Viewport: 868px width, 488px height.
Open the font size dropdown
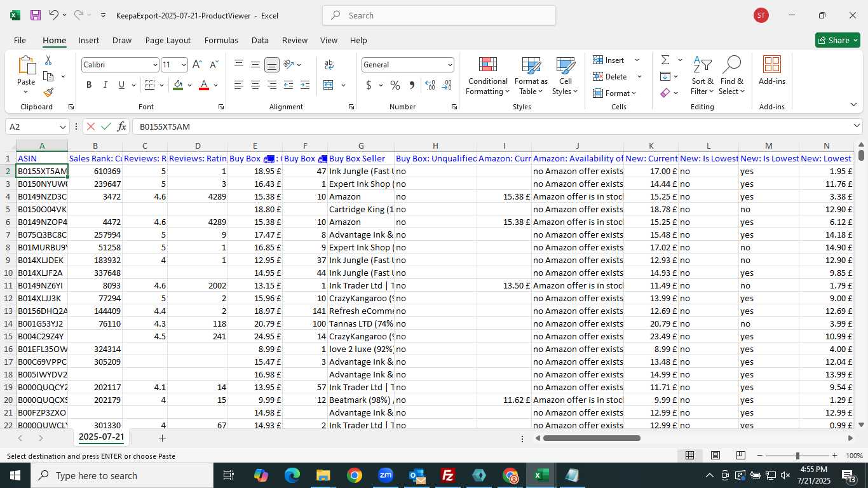coord(184,65)
